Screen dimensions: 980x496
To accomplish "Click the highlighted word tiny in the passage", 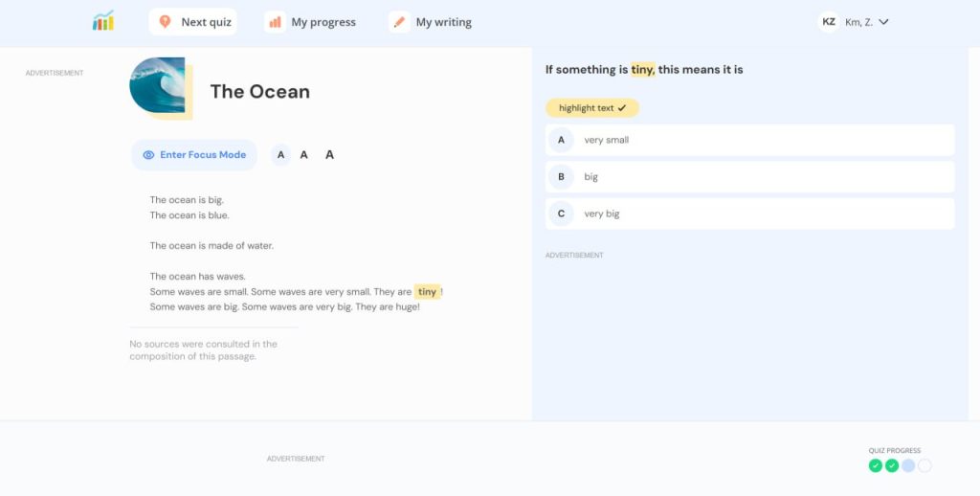I will click(x=427, y=292).
